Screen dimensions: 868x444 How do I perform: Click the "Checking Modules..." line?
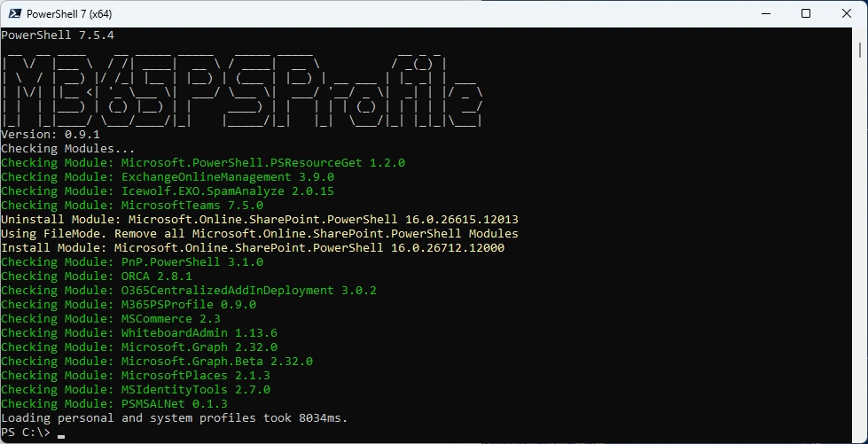click(67, 149)
